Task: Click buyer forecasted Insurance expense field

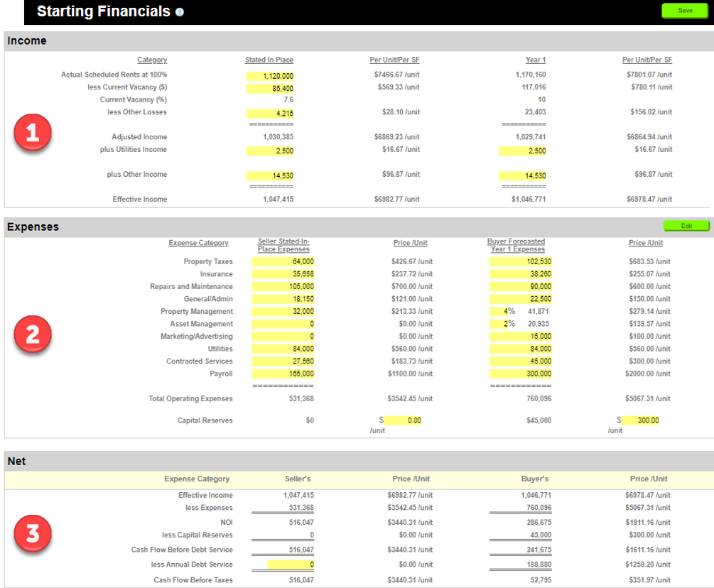Action: (521, 274)
